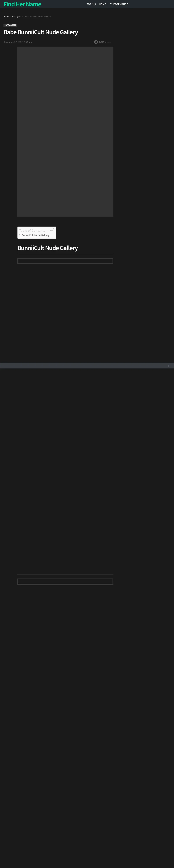Toggle the Table of Contents list icon
This screenshot has height=868, width=174.
point(51,230)
